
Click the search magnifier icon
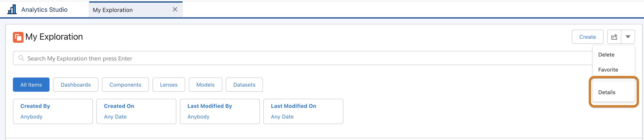(x=21, y=58)
